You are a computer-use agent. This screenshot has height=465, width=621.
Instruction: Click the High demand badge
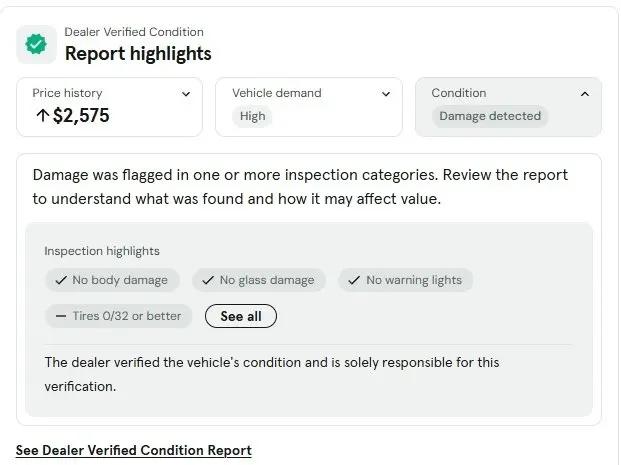click(252, 116)
